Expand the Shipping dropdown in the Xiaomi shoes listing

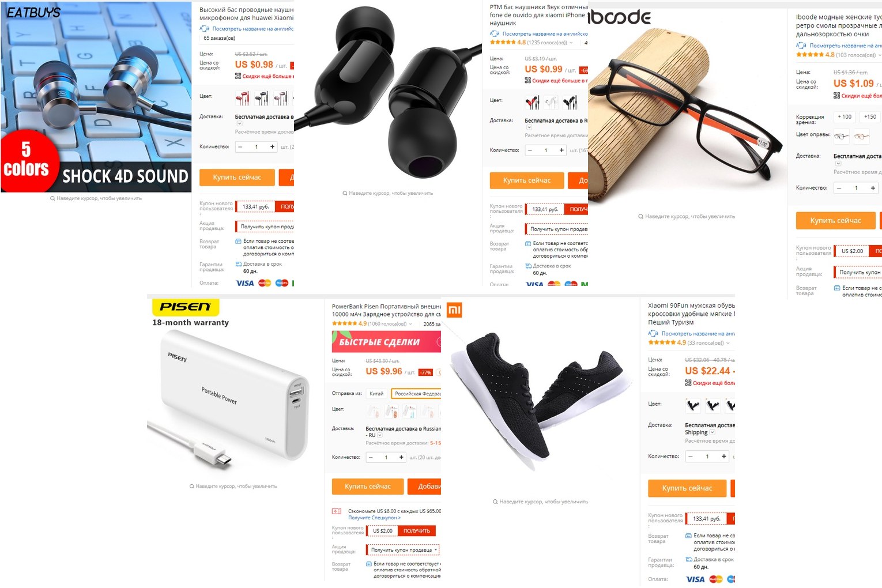[712, 432]
